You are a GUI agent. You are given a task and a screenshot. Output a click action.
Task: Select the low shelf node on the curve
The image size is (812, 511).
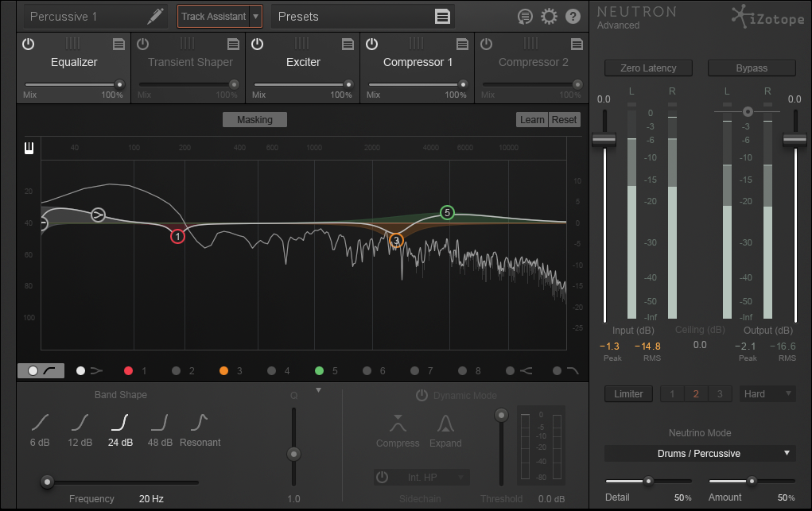pos(98,215)
